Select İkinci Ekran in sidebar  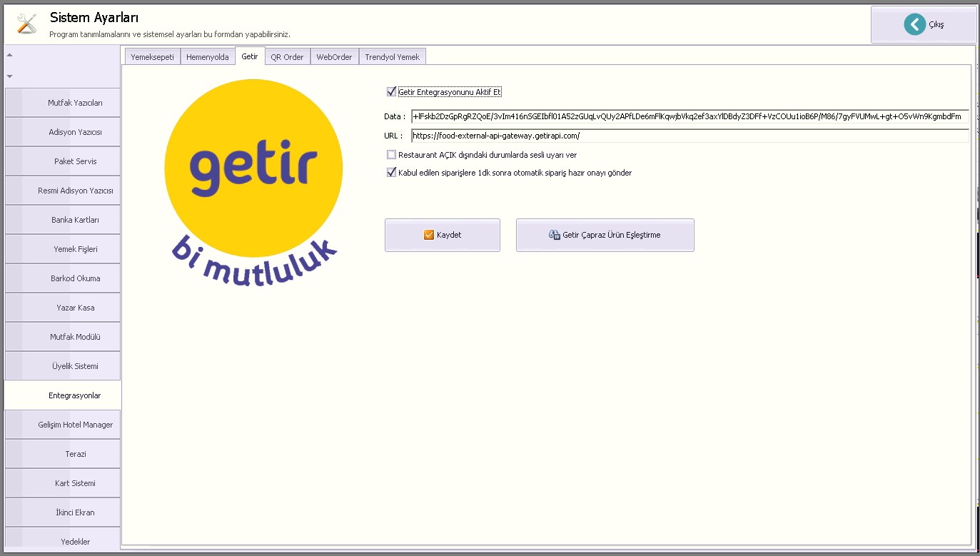click(x=63, y=512)
